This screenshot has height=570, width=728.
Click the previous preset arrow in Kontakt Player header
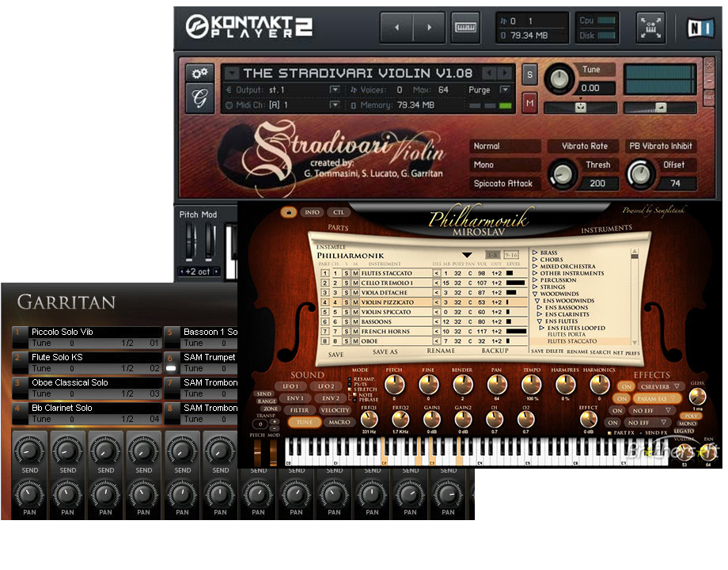(396, 28)
